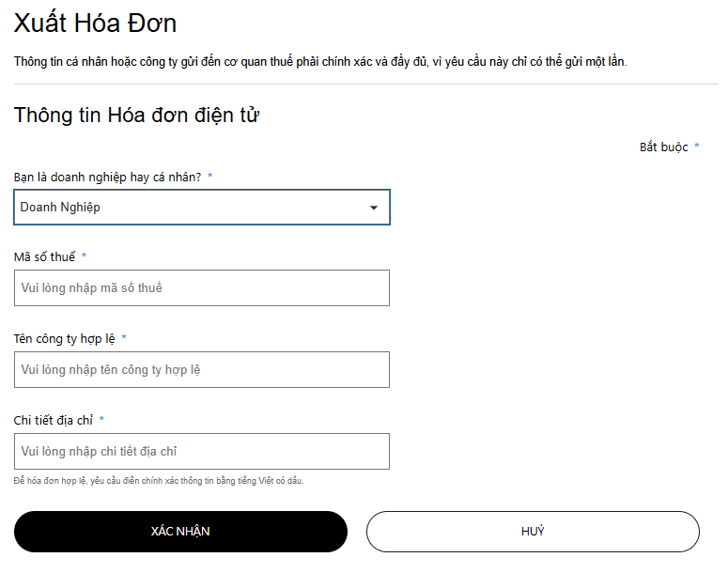Focus the Mã số thuế input field
This screenshot has width=728, height=573.
201,288
